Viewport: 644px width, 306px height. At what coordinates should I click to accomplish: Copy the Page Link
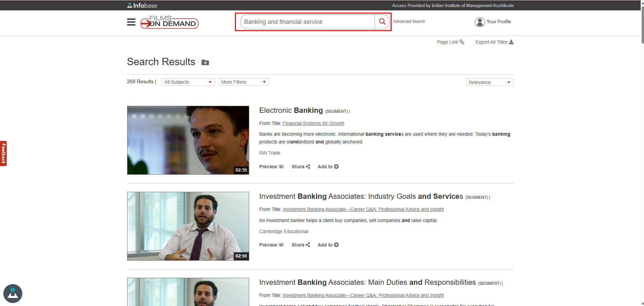tap(450, 42)
